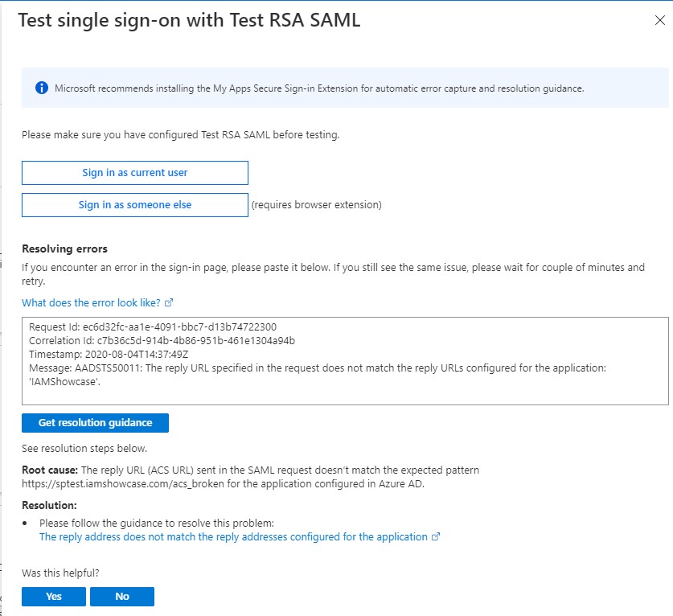Click the Request Id line in error box
The width and height of the screenshot is (673, 616).
point(153,327)
